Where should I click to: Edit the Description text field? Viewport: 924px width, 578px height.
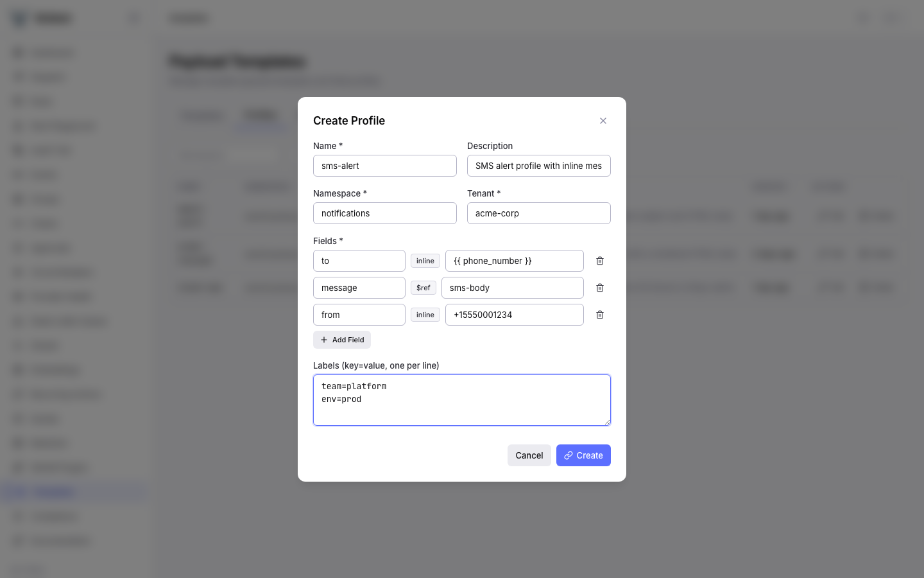538,166
